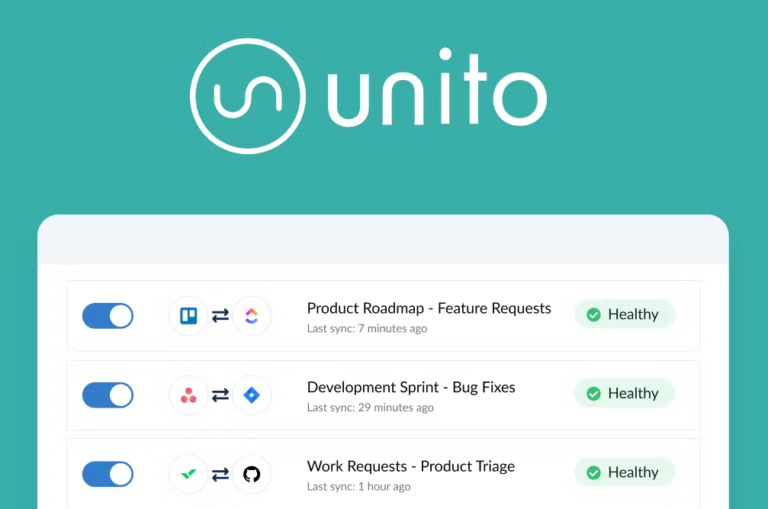Click green checkmark app icon beside GitHub
The height and width of the screenshot is (509, 768).
coord(189,474)
